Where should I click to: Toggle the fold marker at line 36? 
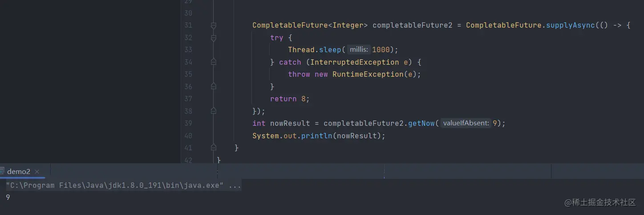pyautogui.click(x=214, y=86)
